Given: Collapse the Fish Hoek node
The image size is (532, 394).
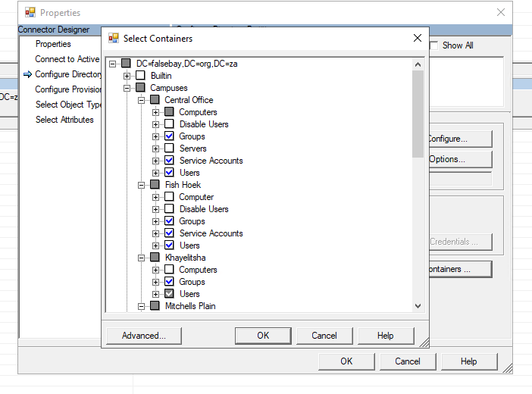Looking at the screenshot, I should (x=142, y=185).
